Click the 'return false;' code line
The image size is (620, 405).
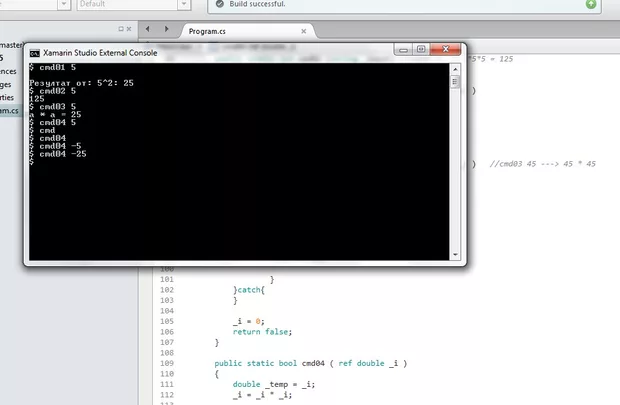click(x=262, y=332)
